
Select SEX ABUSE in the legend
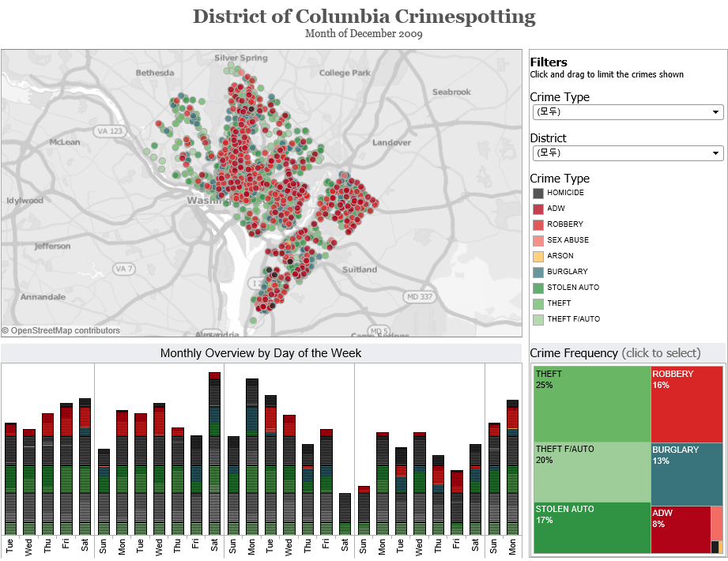567,240
